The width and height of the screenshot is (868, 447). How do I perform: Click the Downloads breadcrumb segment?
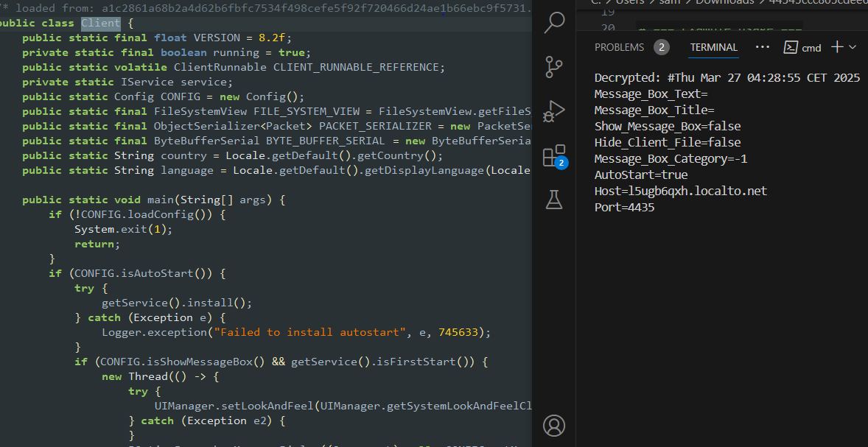[x=724, y=2]
